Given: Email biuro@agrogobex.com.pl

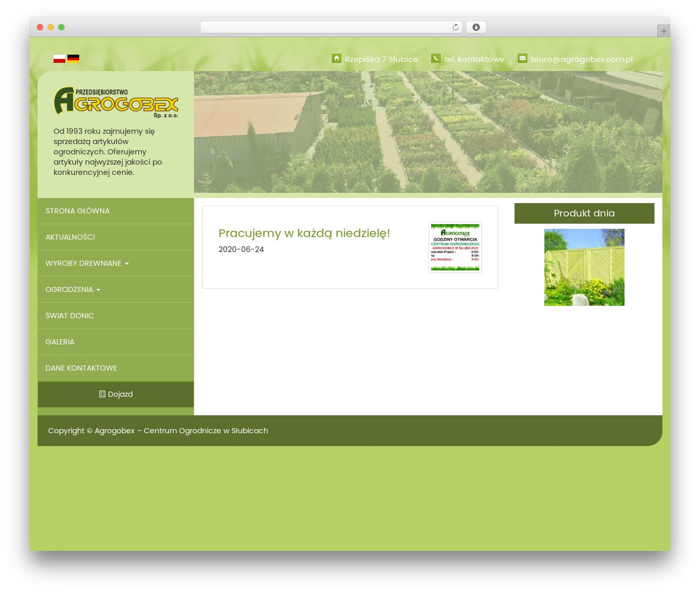Looking at the screenshot, I should click(582, 59).
